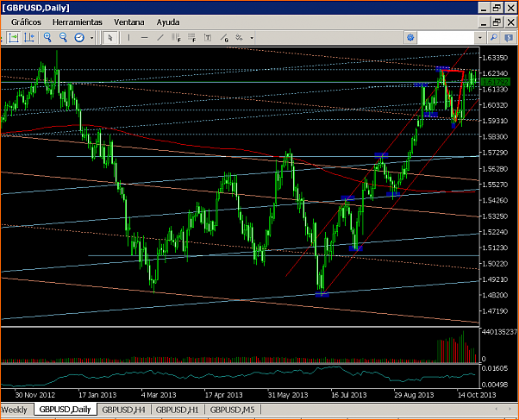Click the volume value 440135237 label
This screenshot has width=519, height=420.
500,331
